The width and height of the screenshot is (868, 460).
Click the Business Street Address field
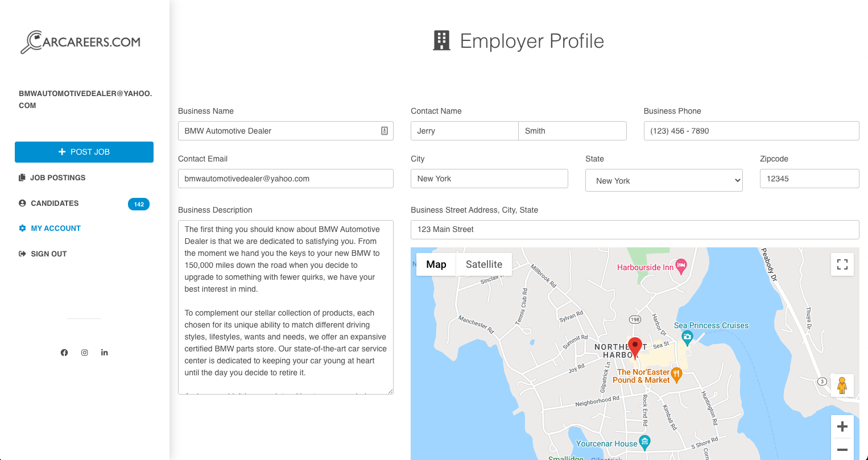pos(635,230)
